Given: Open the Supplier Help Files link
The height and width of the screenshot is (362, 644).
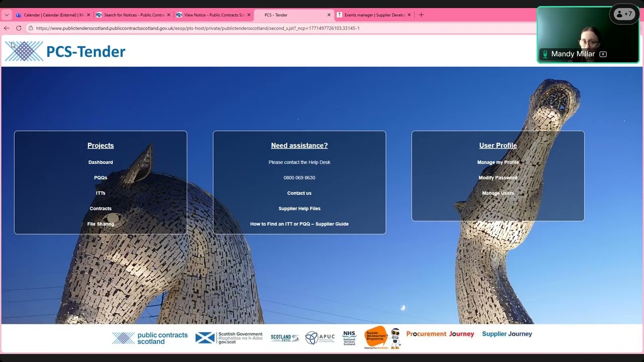Looking at the screenshot, I should pos(299,209).
